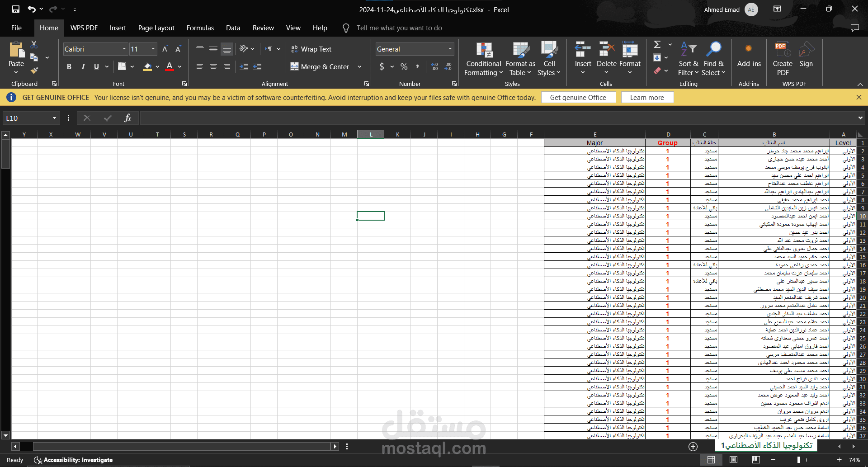Open the General number format dropdown
The height and width of the screenshot is (467, 868).
450,49
